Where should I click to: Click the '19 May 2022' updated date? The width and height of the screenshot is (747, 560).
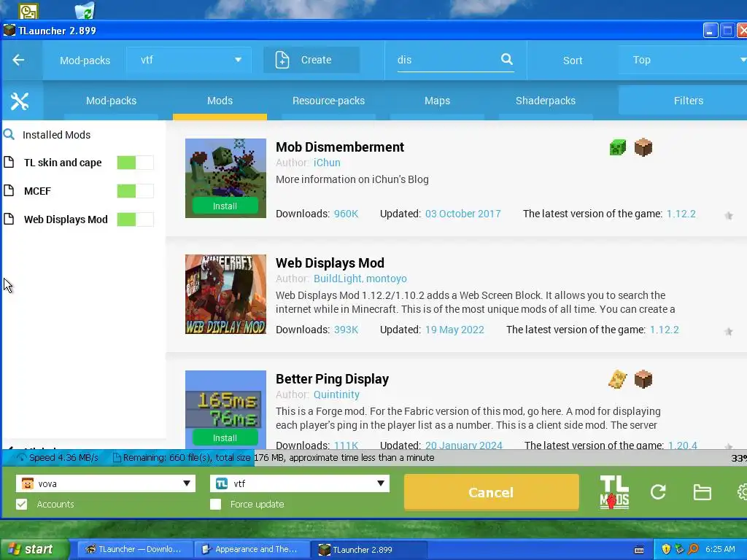[454, 330]
